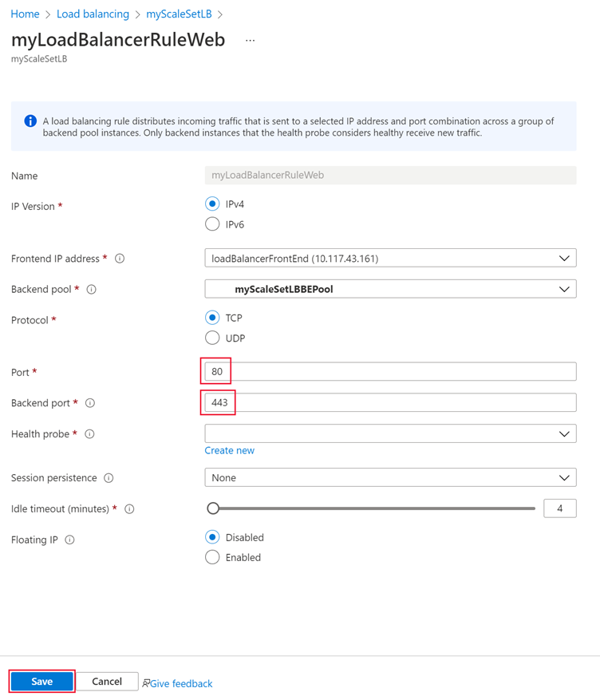
Task: Click info icon next to Backend port
Action: click(x=90, y=403)
